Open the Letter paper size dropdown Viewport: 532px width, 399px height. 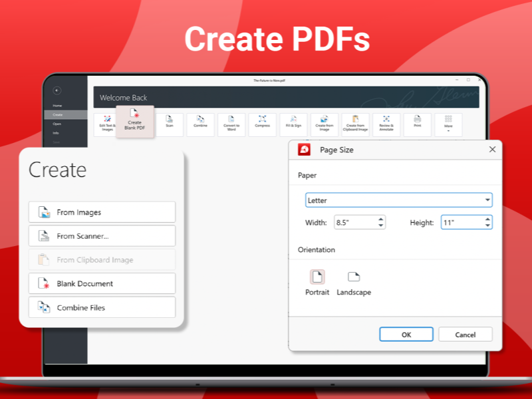click(487, 200)
